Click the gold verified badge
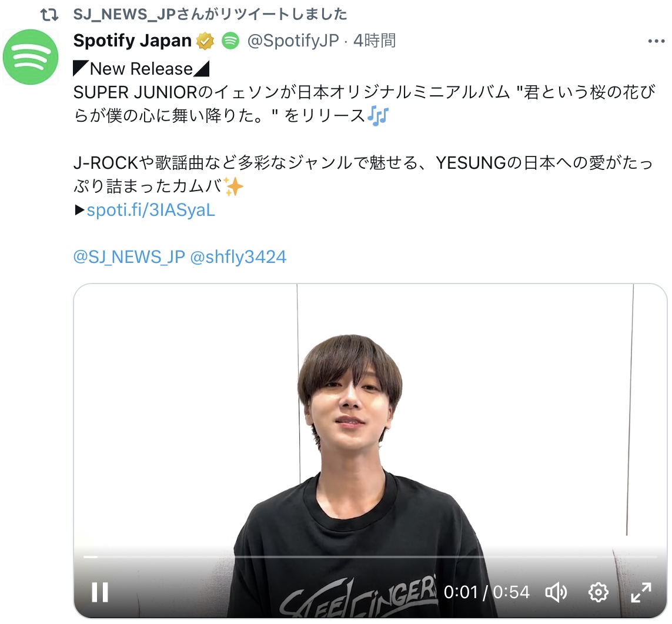The height and width of the screenshot is (624, 672). [205, 41]
